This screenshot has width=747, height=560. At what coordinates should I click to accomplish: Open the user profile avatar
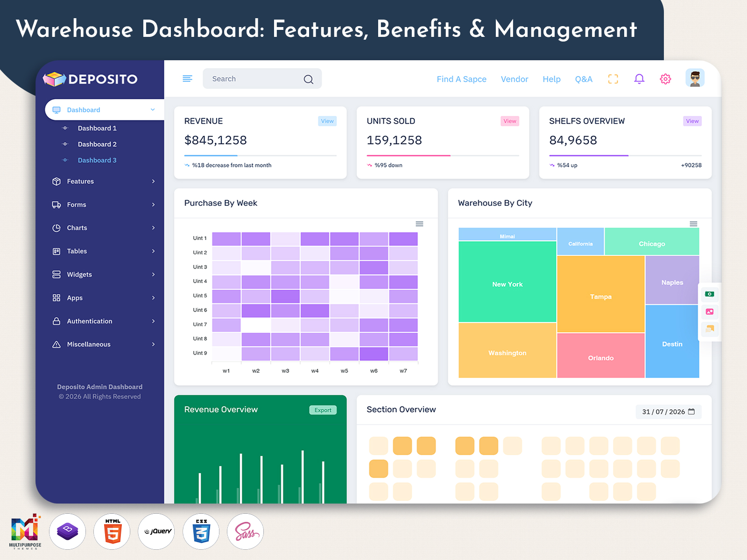coord(695,78)
